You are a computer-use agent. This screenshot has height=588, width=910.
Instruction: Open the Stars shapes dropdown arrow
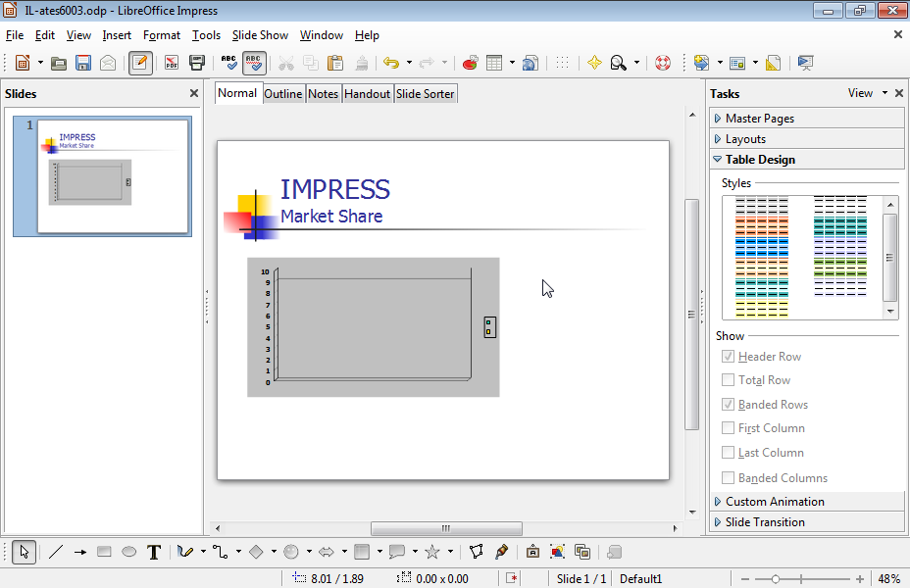[x=450, y=552]
